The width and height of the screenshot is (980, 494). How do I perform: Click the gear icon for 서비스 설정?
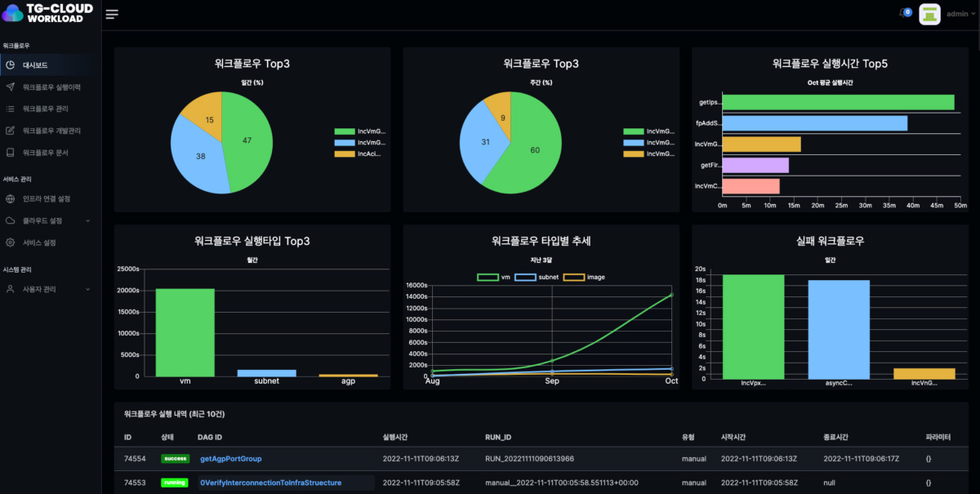(x=11, y=243)
